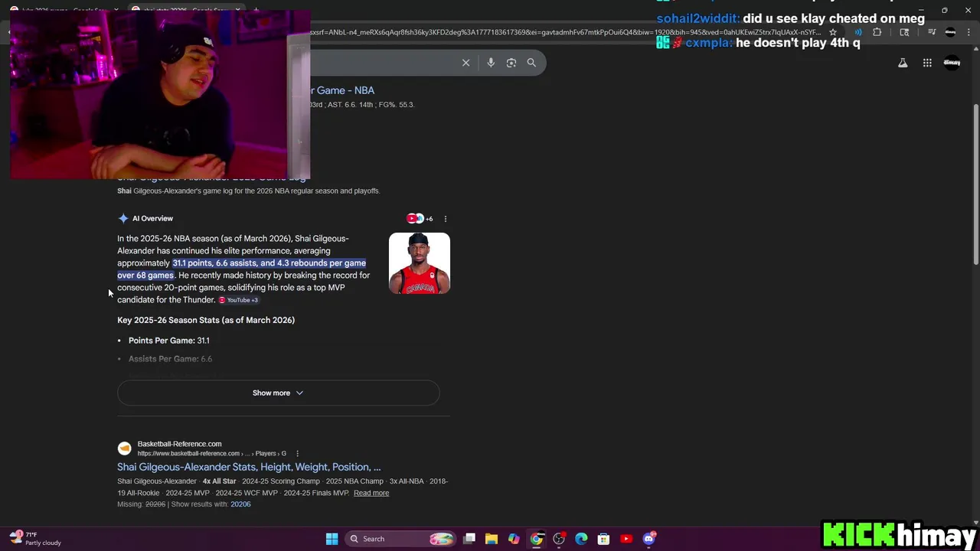Open Microsoft Edge from taskbar
The height and width of the screenshot is (551, 980).
[x=581, y=539]
